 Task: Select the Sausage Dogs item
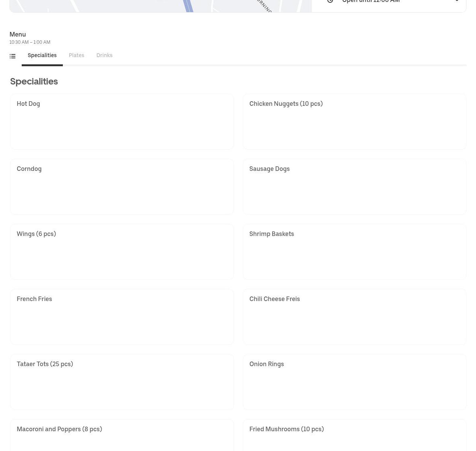[x=355, y=187]
